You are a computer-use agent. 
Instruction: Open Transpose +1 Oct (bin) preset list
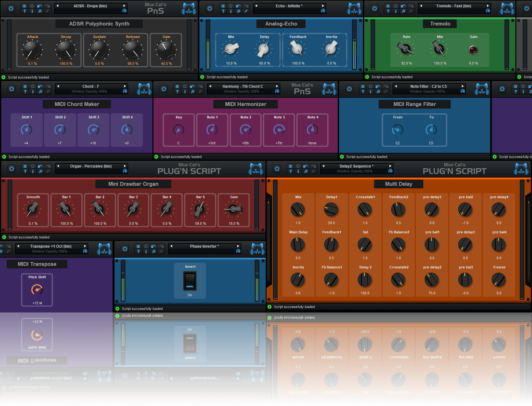click(51, 246)
